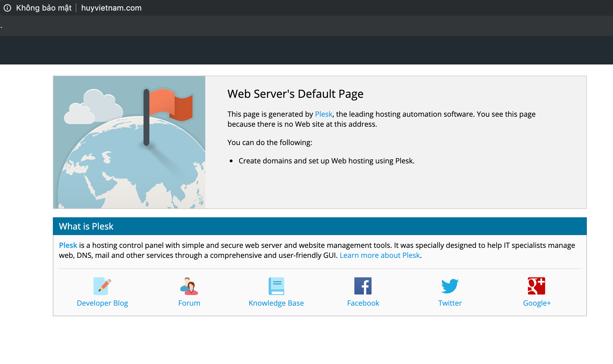Click the globe and flag illustration
The height and width of the screenshot is (364, 613).
(x=129, y=142)
